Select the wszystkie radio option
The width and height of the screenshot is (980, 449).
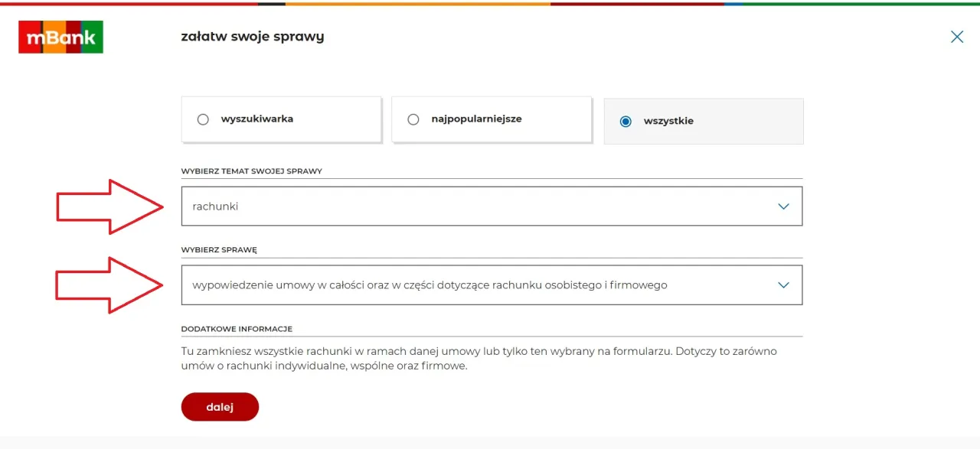tap(626, 121)
